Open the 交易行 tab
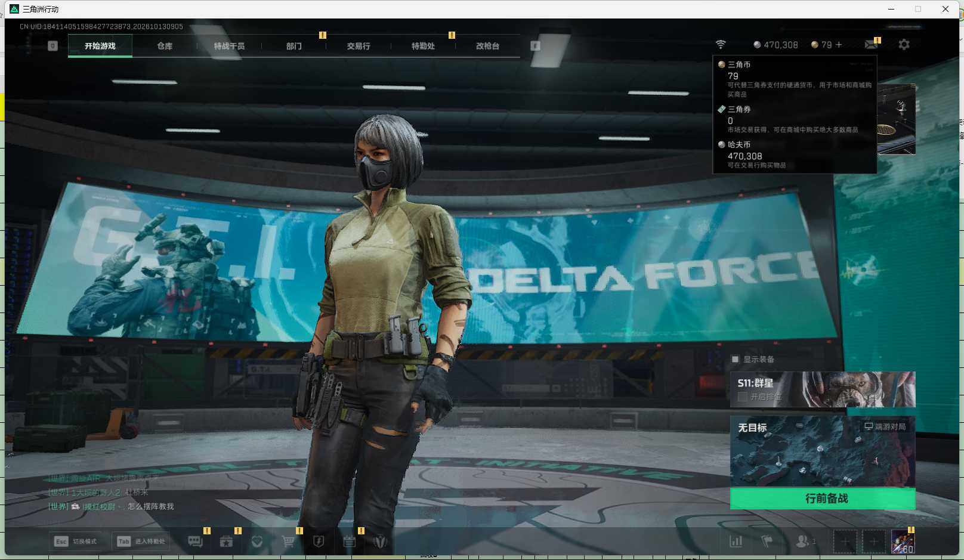964x560 pixels. [359, 46]
